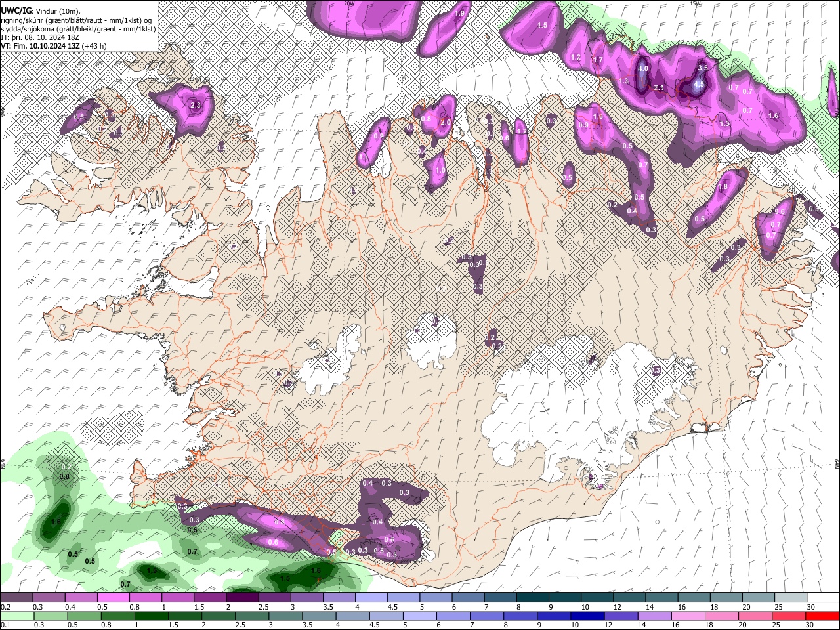
Task: Click the 2.0 value on the north coast
Action: [x=446, y=123]
